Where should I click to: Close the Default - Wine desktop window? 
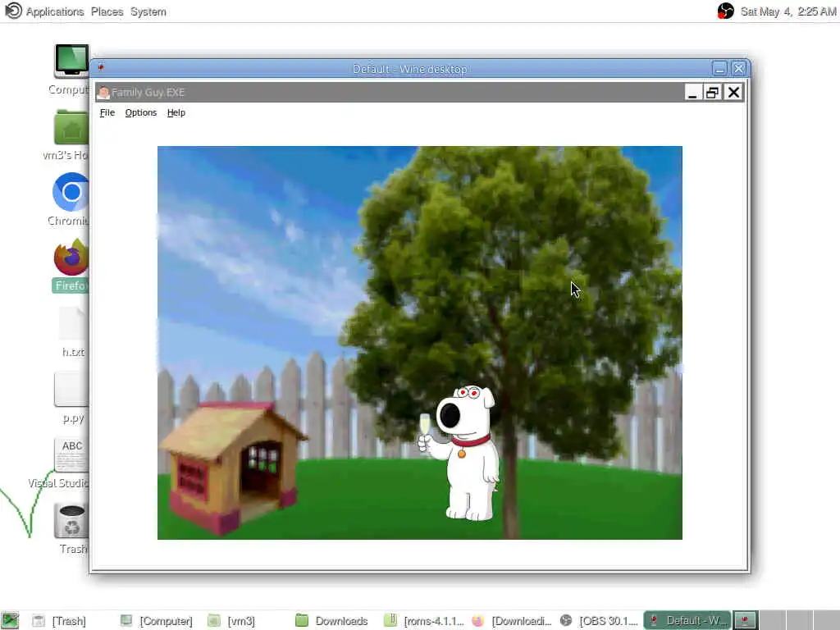pos(739,69)
